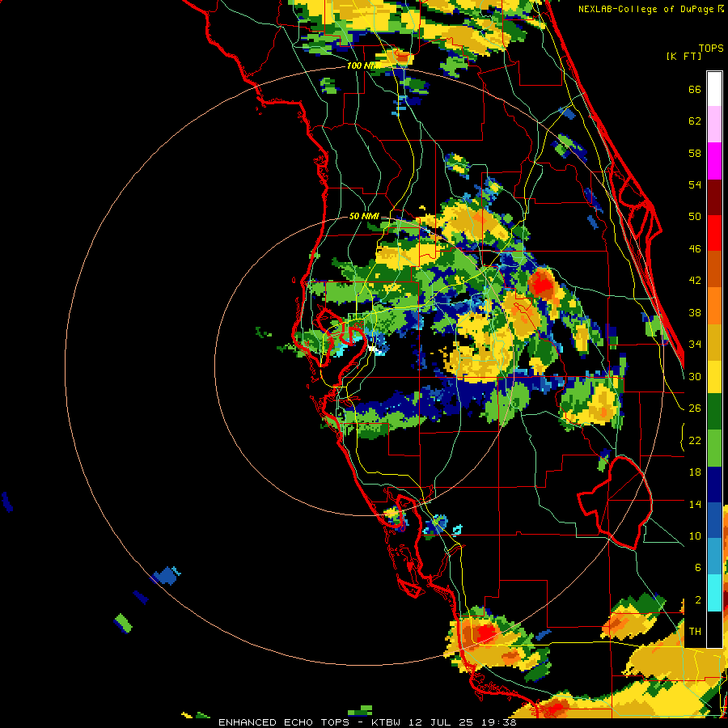Image resolution: width=728 pixels, height=728 pixels.
Task: Click the 14 legend value
Action: tap(695, 504)
